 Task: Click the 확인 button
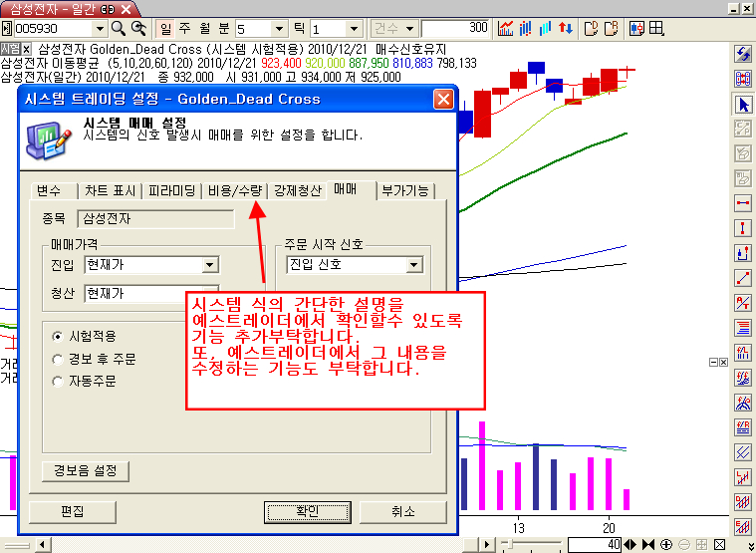tap(308, 511)
